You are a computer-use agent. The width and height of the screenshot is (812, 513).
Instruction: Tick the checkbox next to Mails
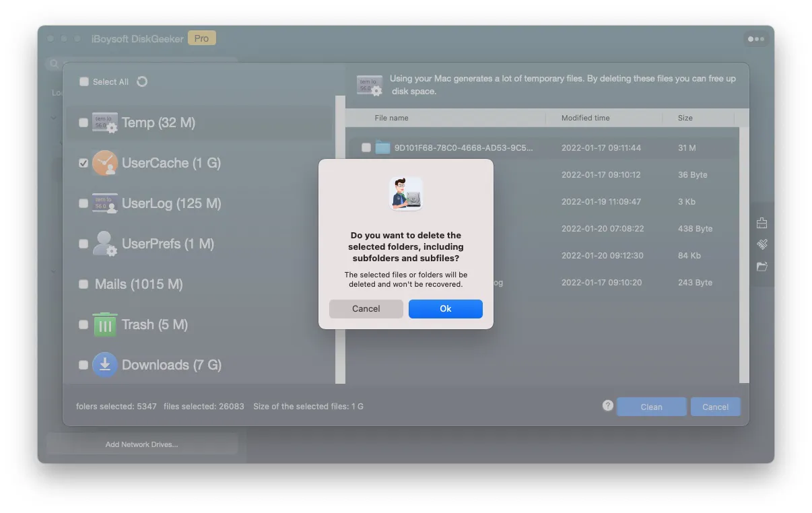[83, 284]
